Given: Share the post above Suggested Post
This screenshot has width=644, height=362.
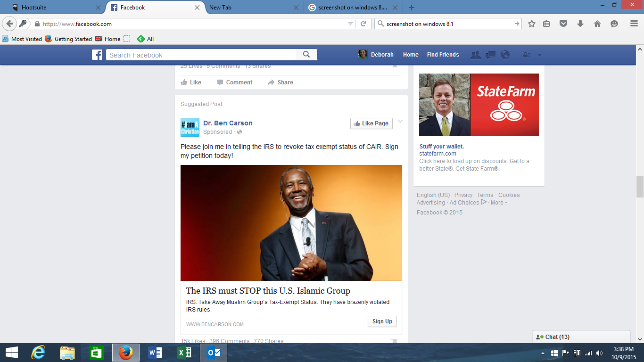Looking at the screenshot, I should (281, 82).
